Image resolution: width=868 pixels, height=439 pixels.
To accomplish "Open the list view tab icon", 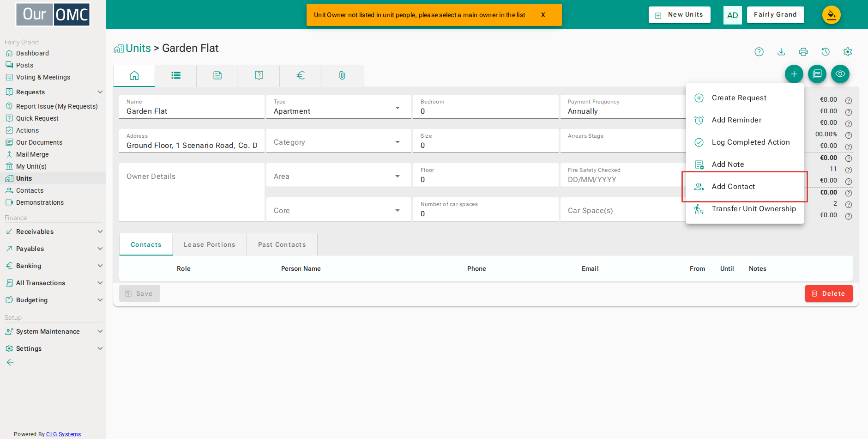I will [x=176, y=75].
